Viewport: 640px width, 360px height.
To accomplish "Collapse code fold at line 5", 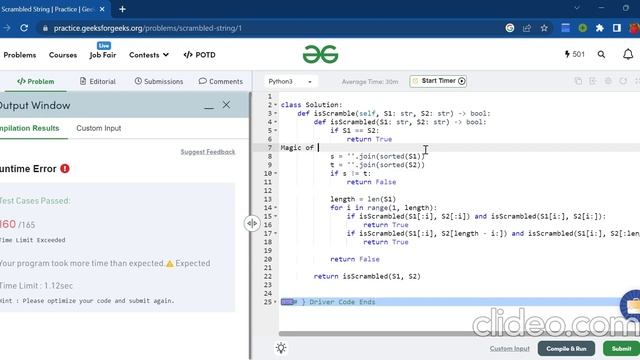I will pos(276,131).
